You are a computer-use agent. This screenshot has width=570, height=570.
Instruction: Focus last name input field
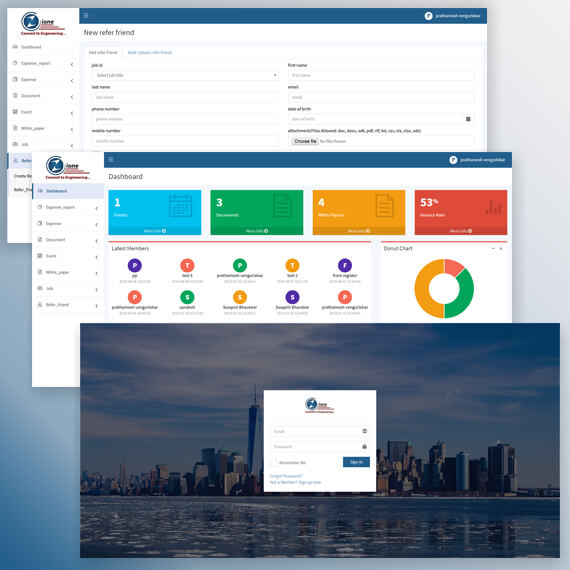pyautogui.click(x=185, y=97)
